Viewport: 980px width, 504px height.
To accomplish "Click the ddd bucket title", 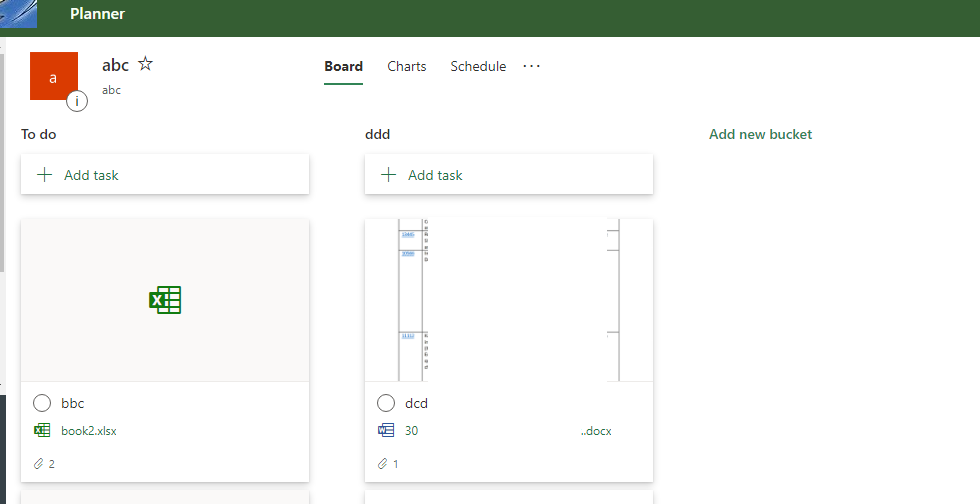I will pyautogui.click(x=378, y=134).
